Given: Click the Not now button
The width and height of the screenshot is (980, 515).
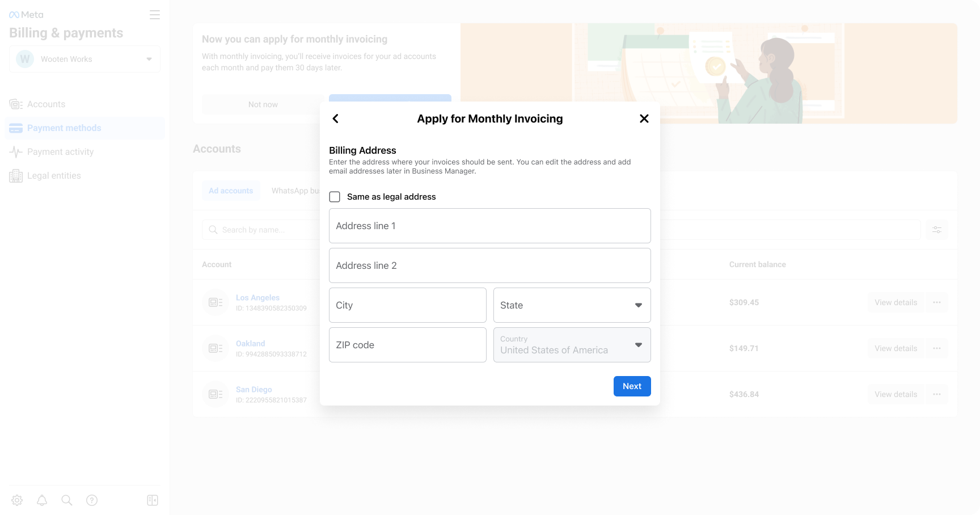Looking at the screenshot, I should pos(263,104).
